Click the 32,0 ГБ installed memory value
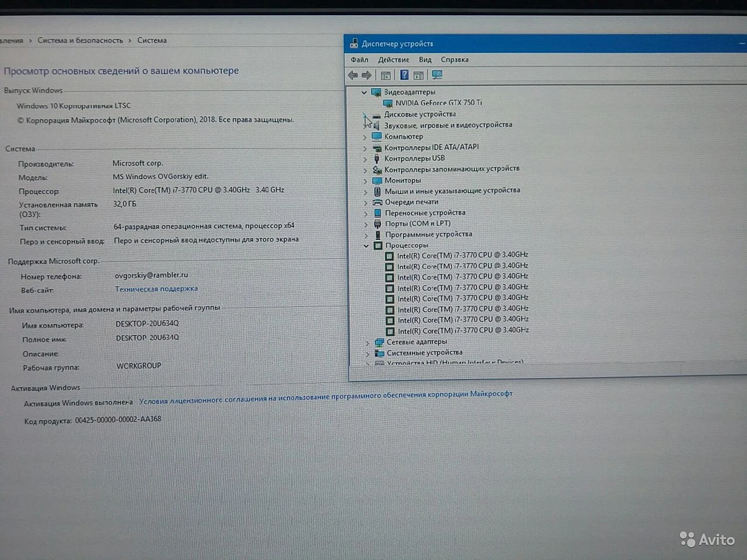 [125, 204]
